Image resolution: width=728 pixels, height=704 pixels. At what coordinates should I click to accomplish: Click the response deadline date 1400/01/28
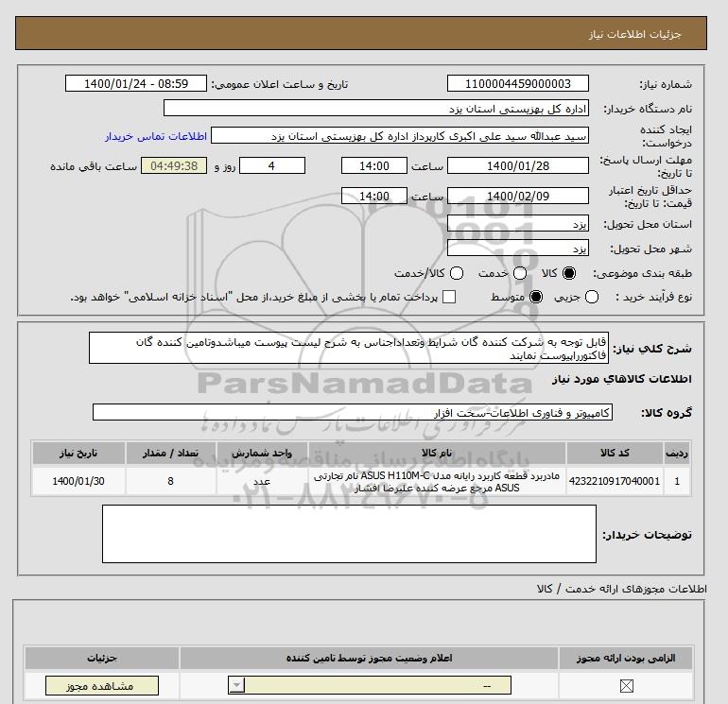(518, 165)
